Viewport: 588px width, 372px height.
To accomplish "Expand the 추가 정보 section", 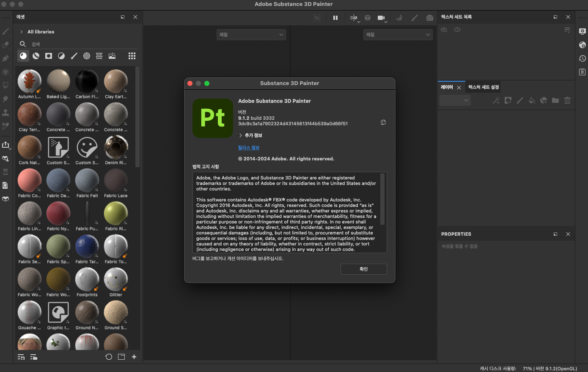I will (250, 135).
